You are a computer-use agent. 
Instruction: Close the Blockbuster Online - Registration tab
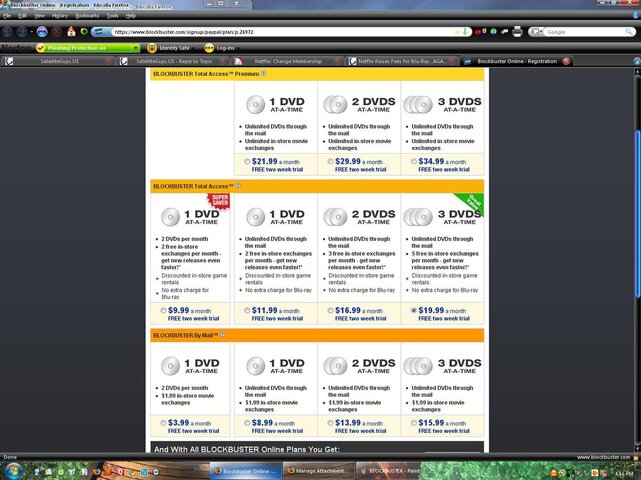pyautogui.click(x=566, y=61)
